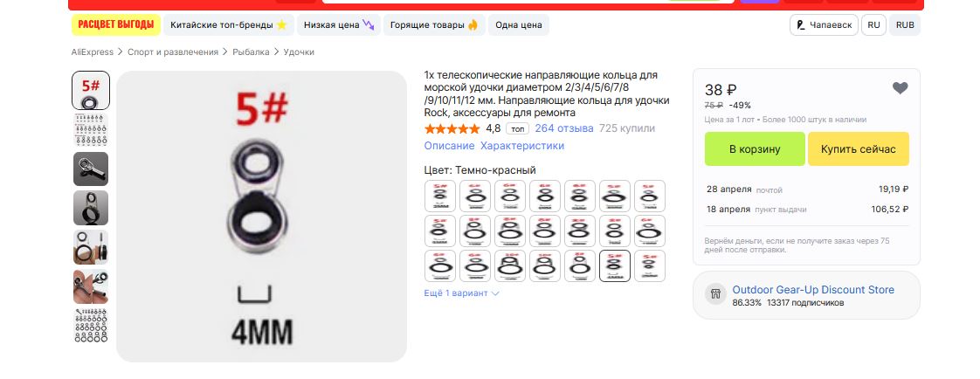
Task: Expand Ещё 1 вариант
Action: click(x=461, y=293)
